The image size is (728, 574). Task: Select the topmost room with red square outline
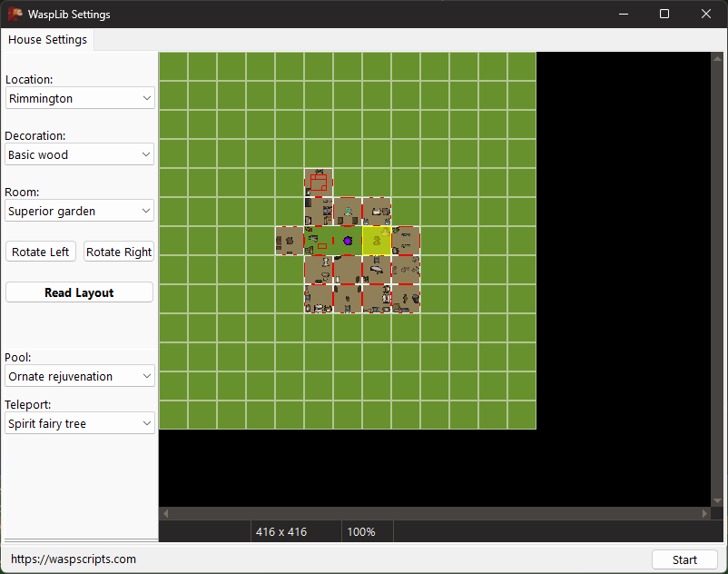[x=319, y=183]
